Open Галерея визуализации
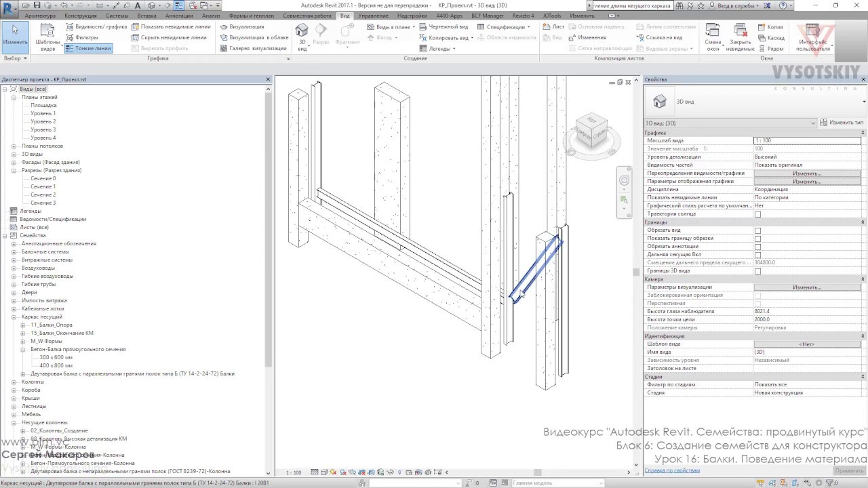Viewport: 868px width, 488px height. coord(253,49)
